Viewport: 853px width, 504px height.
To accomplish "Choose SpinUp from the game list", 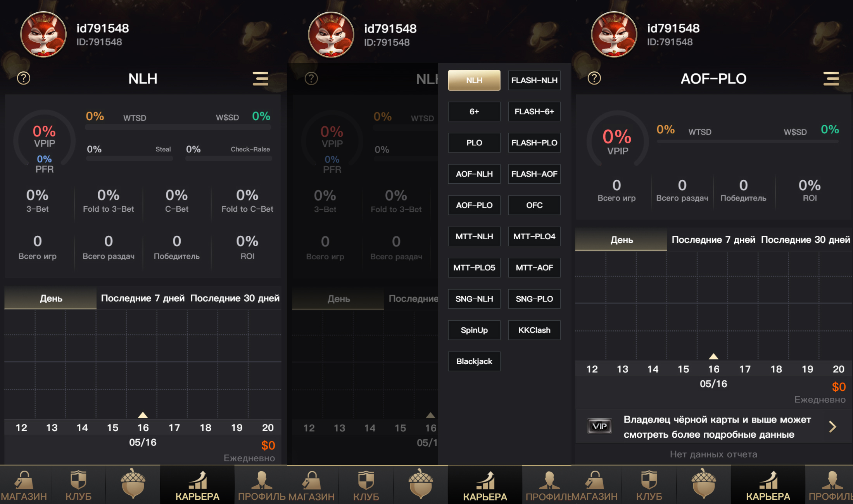I will (474, 330).
